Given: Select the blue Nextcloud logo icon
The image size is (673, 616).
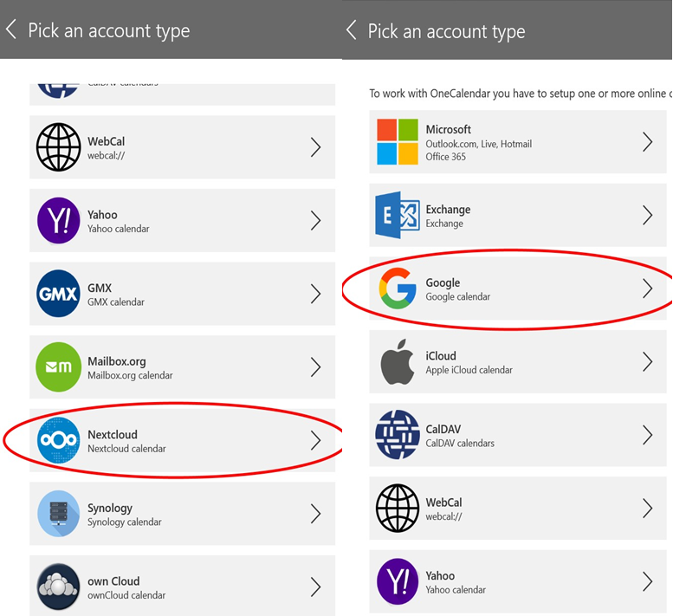Looking at the screenshot, I should (58, 441).
